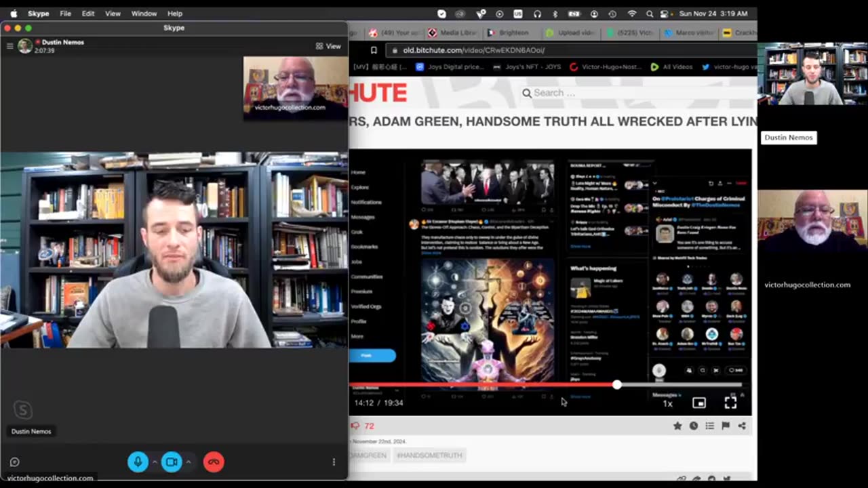Click the browser address bar URL
This screenshot has width=868, height=488.
tap(474, 50)
